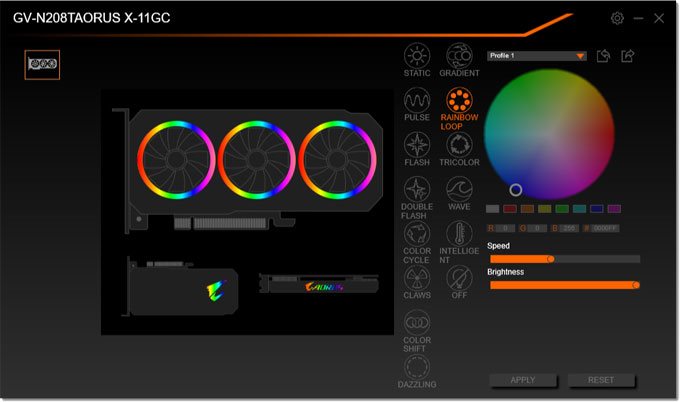Click the middle fan RGB ring
Image resolution: width=680 pixels, height=402 pixels.
(257, 160)
